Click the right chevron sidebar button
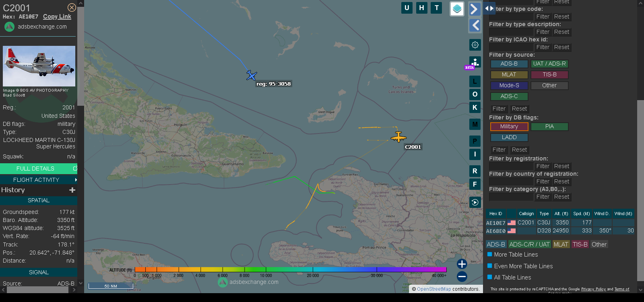This screenshot has width=644, height=302. click(x=475, y=9)
